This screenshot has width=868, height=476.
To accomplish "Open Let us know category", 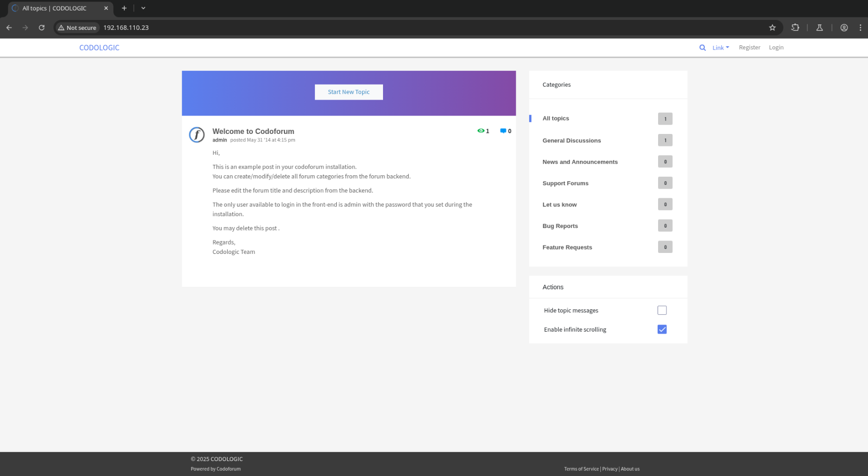I will click(x=560, y=205).
